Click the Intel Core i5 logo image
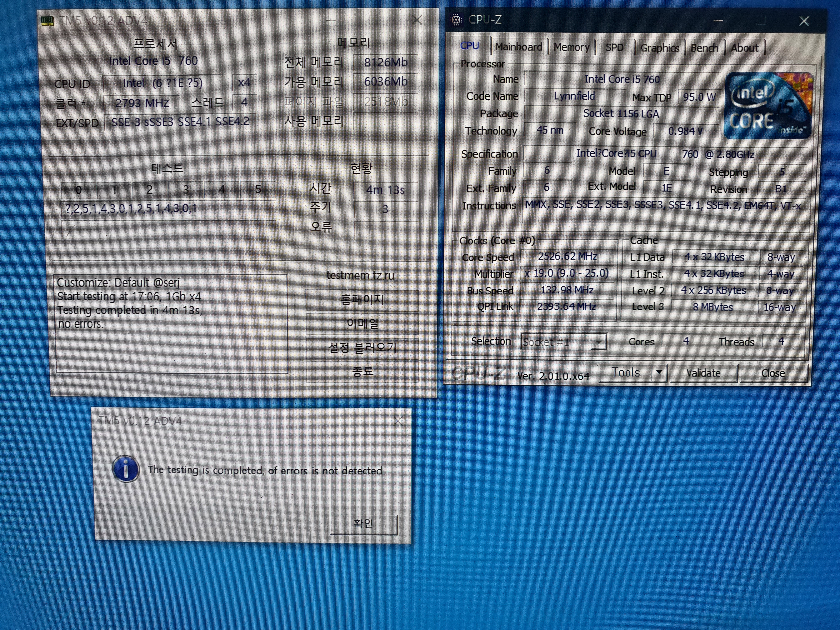The width and height of the screenshot is (840, 630). 769,106
